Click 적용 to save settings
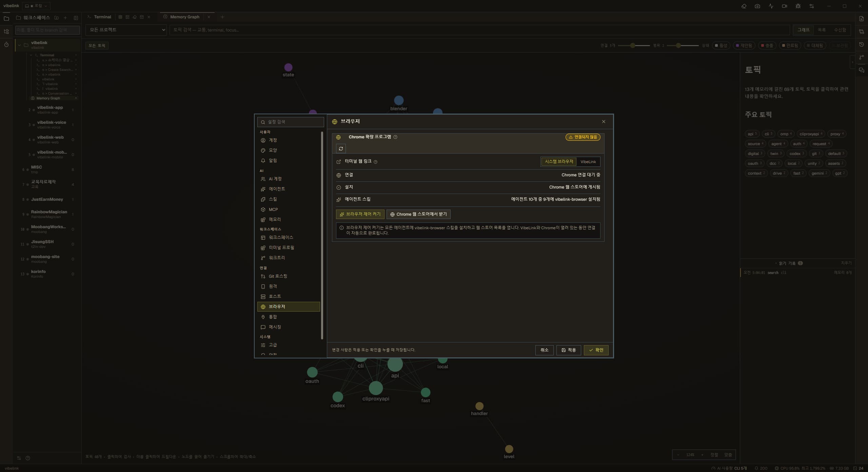Screen dimensions: 868x472 569,350
